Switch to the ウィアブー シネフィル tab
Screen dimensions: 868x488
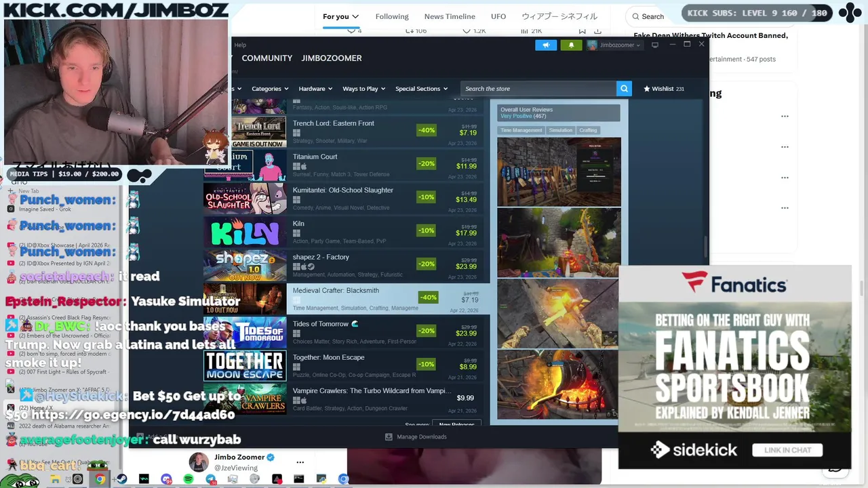(559, 16)
